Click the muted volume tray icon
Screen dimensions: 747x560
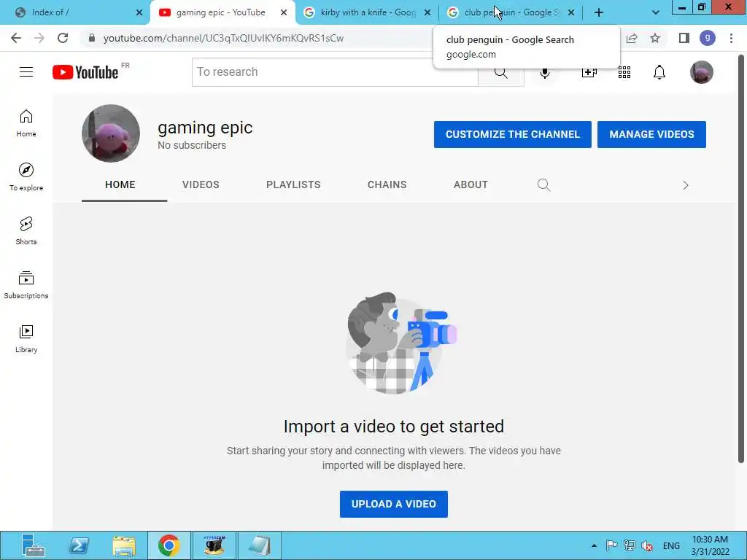pos(646,545)
